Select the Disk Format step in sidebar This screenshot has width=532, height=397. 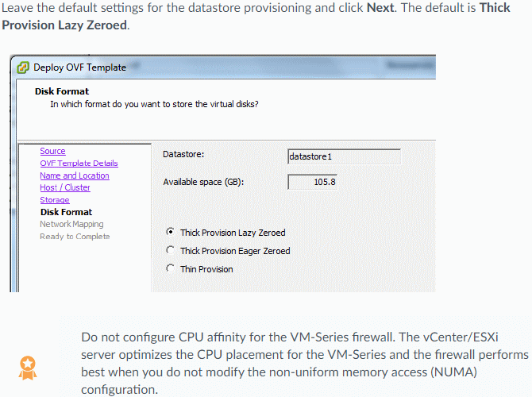[66, 212]
